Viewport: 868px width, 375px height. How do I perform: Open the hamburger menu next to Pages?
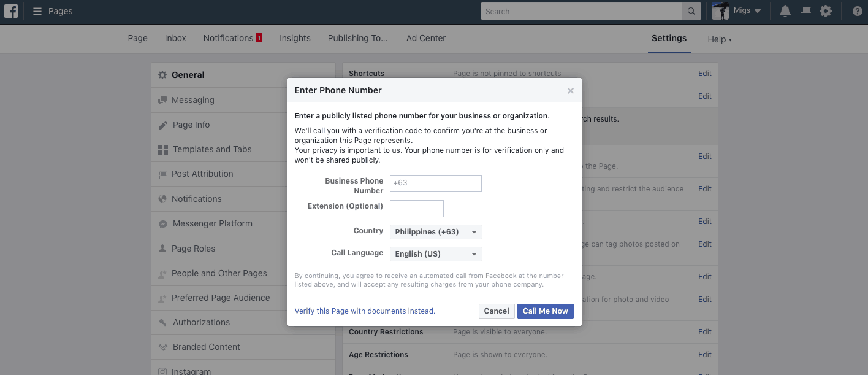point(36,10)
